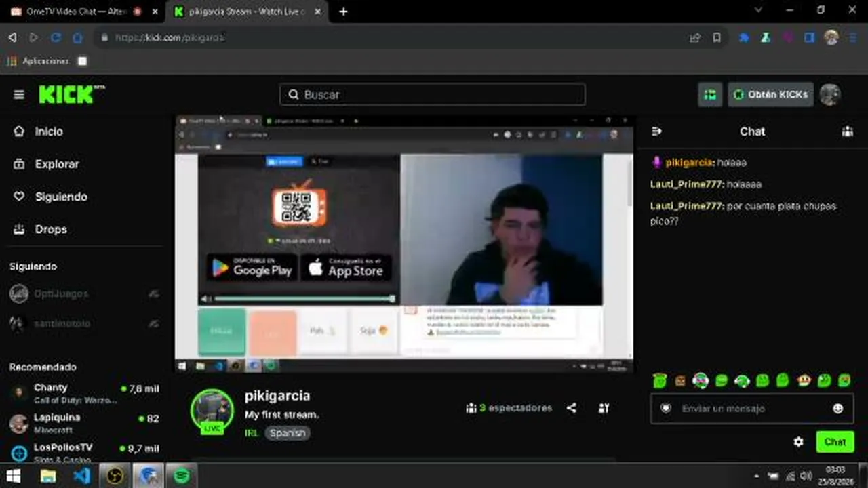Open the IRL category link

252,433
